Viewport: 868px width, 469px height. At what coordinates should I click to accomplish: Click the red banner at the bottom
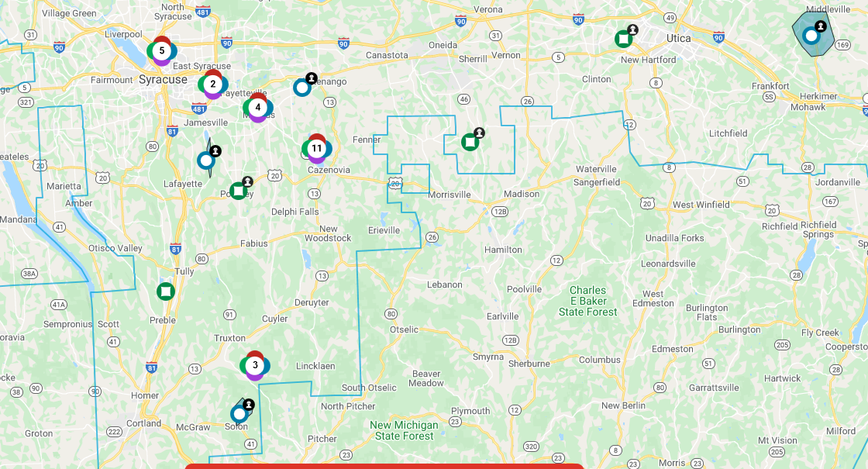coord(384,466)
